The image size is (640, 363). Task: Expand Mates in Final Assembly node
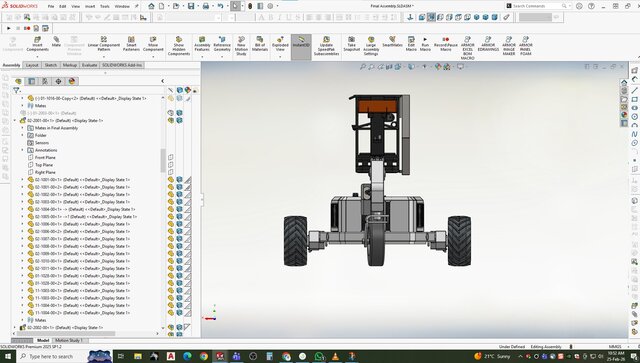[22, 128]
